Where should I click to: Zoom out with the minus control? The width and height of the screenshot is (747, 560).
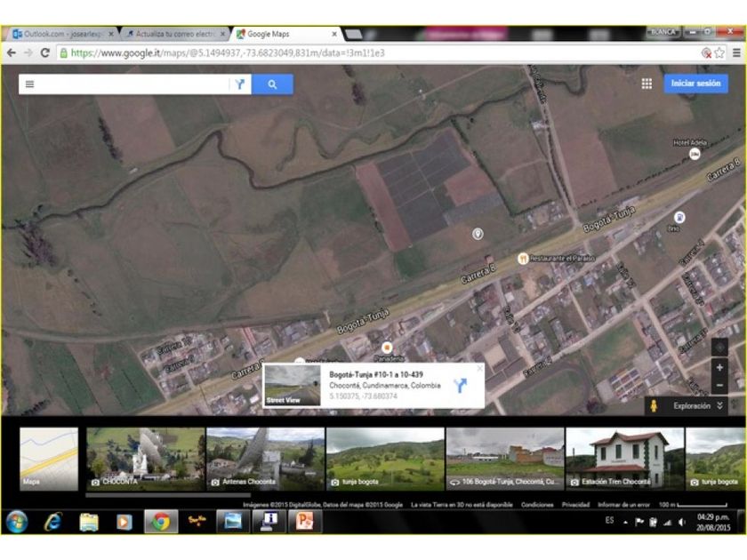click(719, 385)
